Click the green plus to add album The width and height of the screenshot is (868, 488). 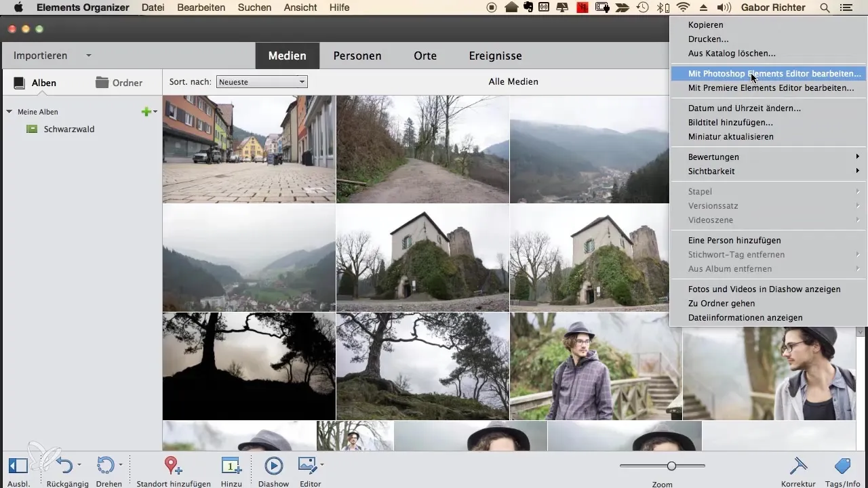pos(146,112)
